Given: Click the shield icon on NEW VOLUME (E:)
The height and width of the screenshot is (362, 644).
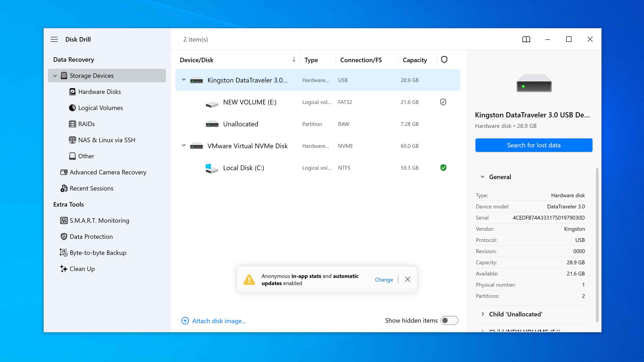Looking at the screenshot, I should (443, 102).
